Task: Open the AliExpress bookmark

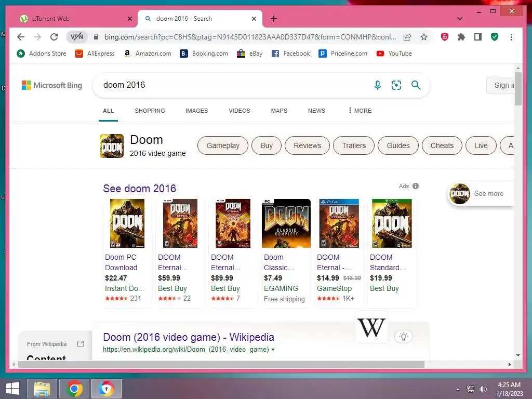Action: click(95, 54)
